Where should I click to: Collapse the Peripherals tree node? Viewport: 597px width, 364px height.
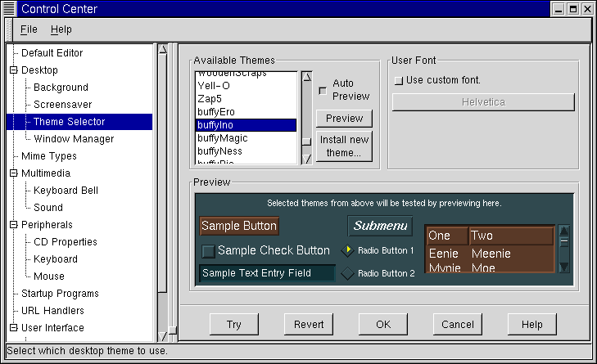point(13,225)
